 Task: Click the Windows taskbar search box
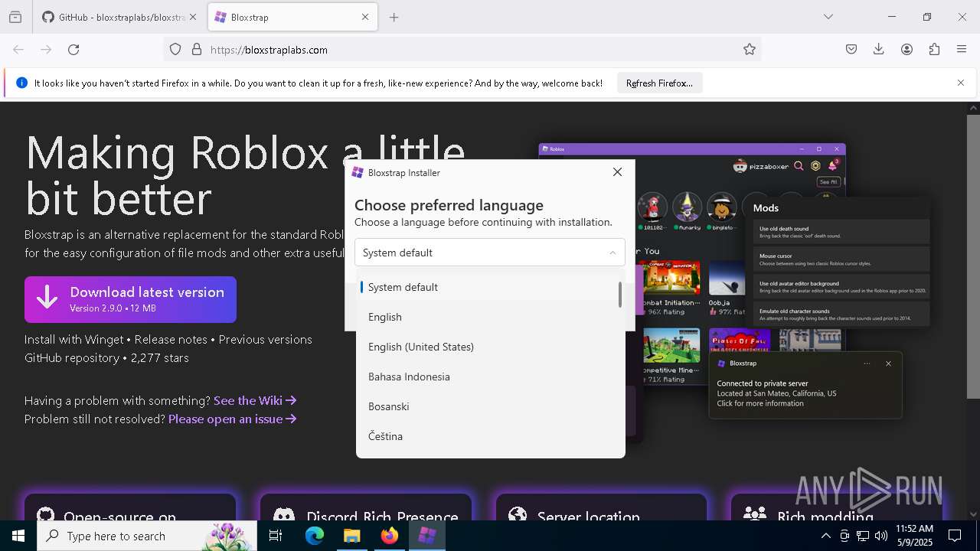click(x=147, y=536)
